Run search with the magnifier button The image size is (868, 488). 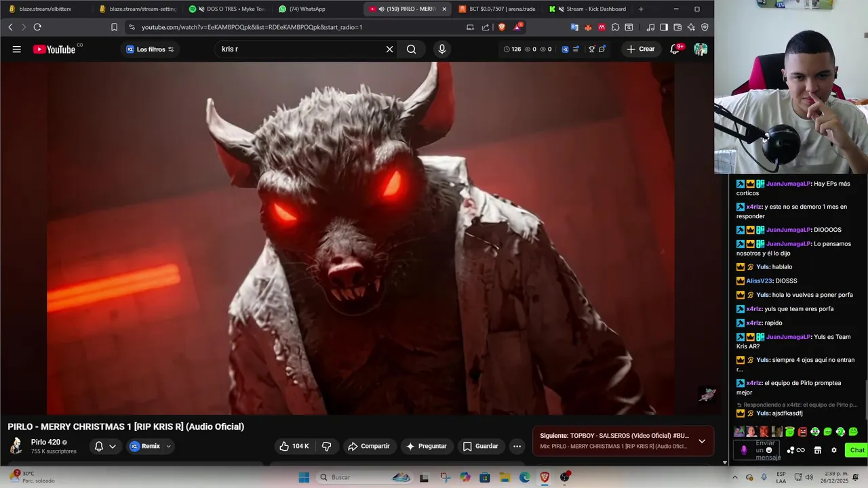412,49
